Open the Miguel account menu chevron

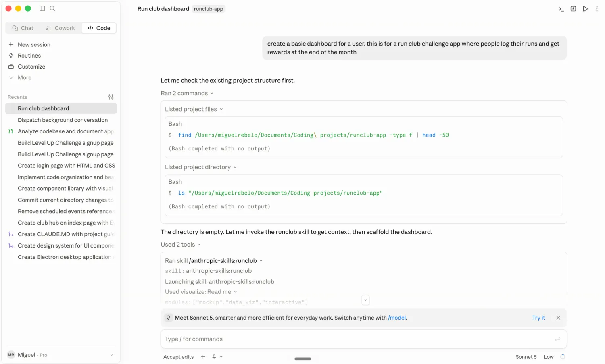coord(112,355)
